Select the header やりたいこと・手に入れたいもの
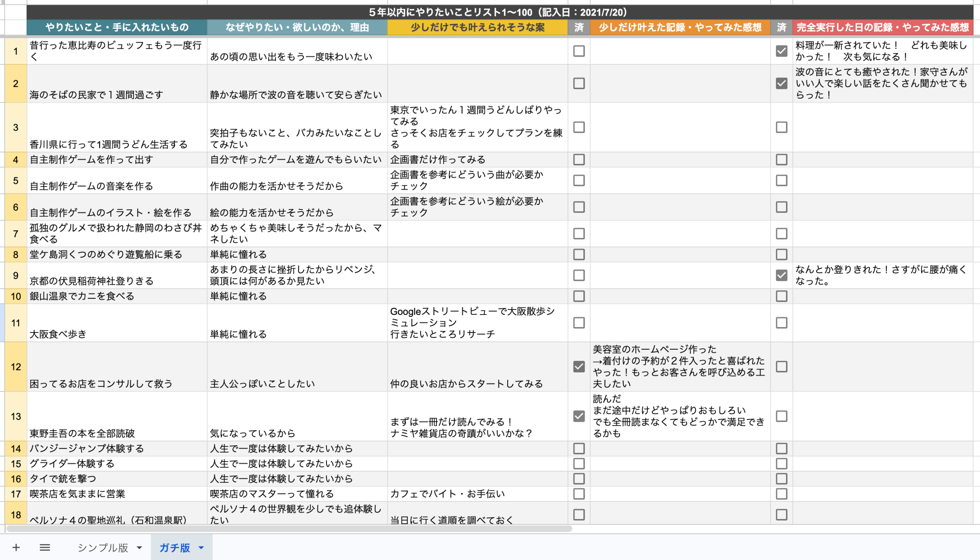 (x=117, y=27)
